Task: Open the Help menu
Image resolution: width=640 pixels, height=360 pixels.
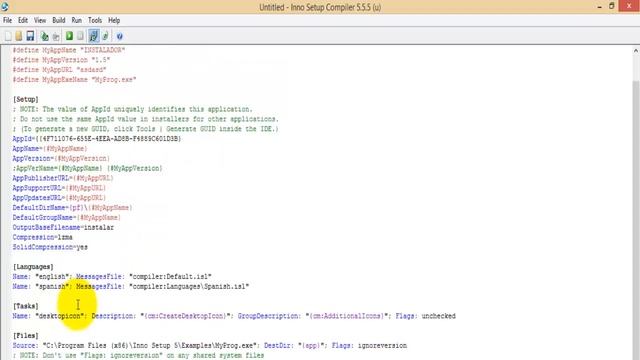Action: point(114,20)
